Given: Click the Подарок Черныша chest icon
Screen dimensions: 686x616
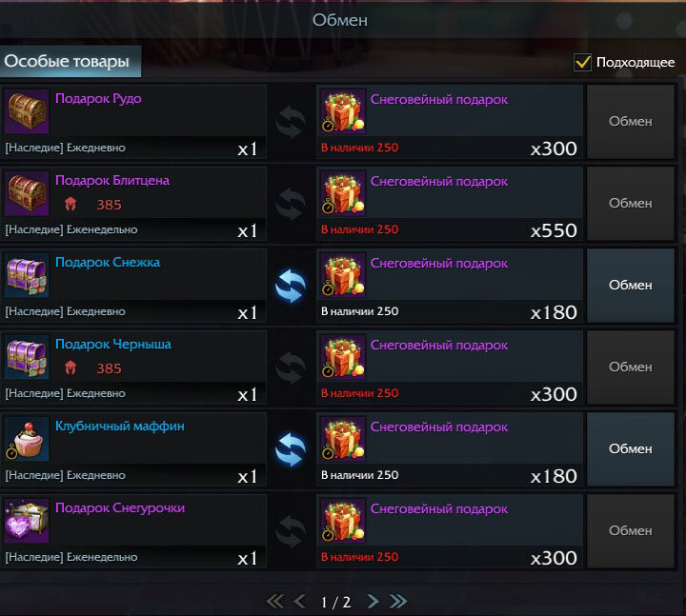Looking at the screenshot, I should (x=27, y=357).
